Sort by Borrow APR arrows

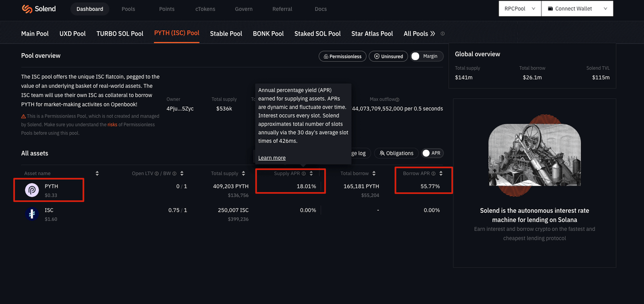point(441,174)
